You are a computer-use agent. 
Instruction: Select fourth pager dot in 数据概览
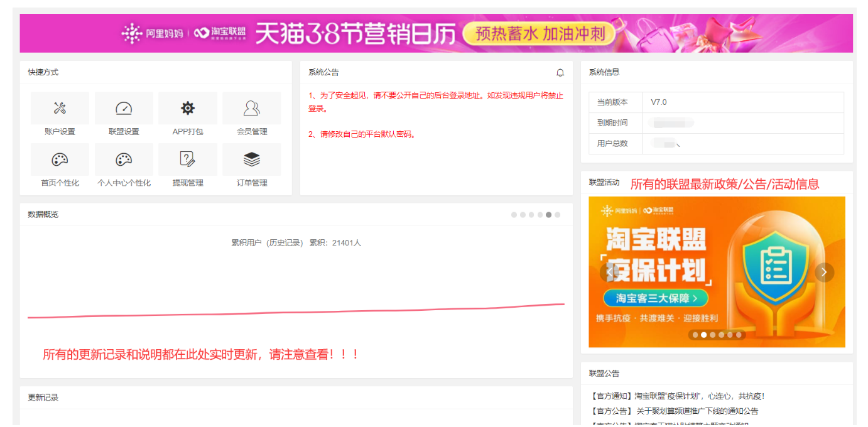point(540,215)
